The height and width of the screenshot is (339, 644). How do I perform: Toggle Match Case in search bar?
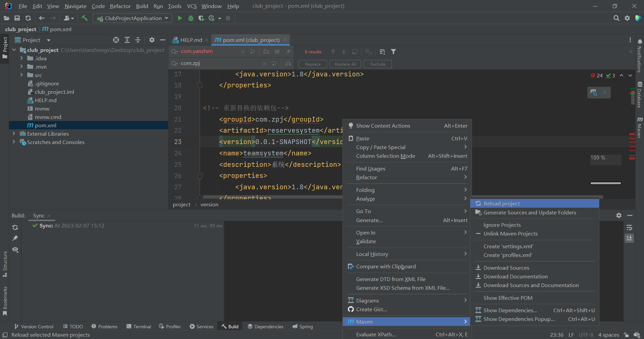tap(266, 52)
